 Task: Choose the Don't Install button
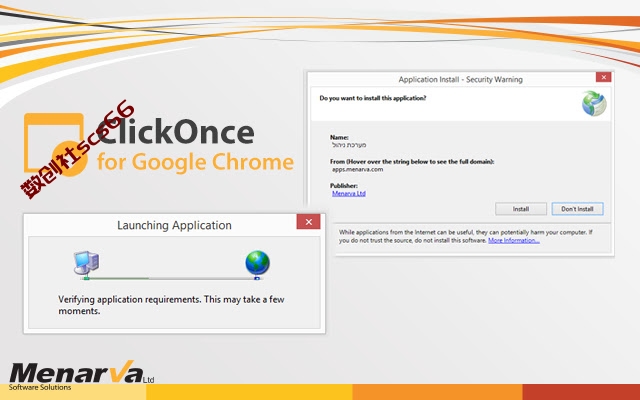(x=577, y=209)
